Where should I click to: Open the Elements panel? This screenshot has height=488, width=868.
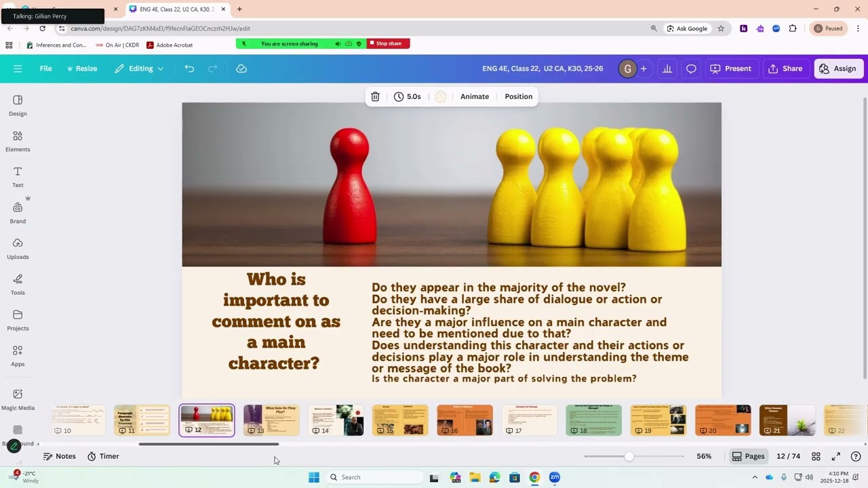[18, 141]
